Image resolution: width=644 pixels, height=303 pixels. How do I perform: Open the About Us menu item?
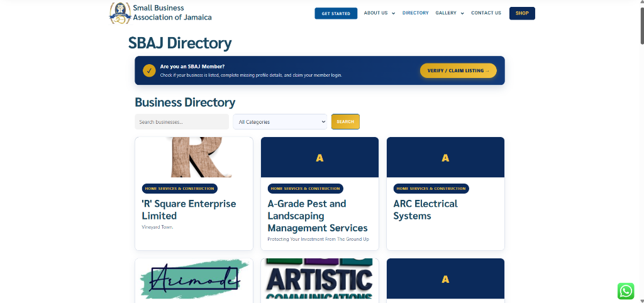pyautogui.click(x=376, y=13)
